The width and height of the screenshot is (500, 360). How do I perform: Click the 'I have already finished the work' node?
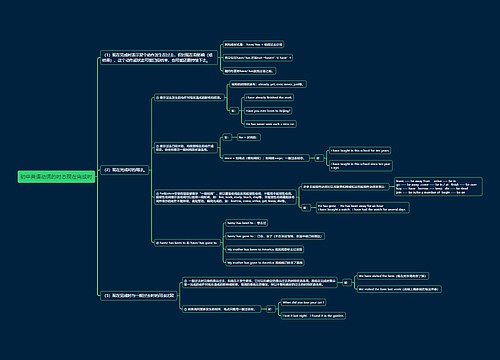(x=269, y=97)
